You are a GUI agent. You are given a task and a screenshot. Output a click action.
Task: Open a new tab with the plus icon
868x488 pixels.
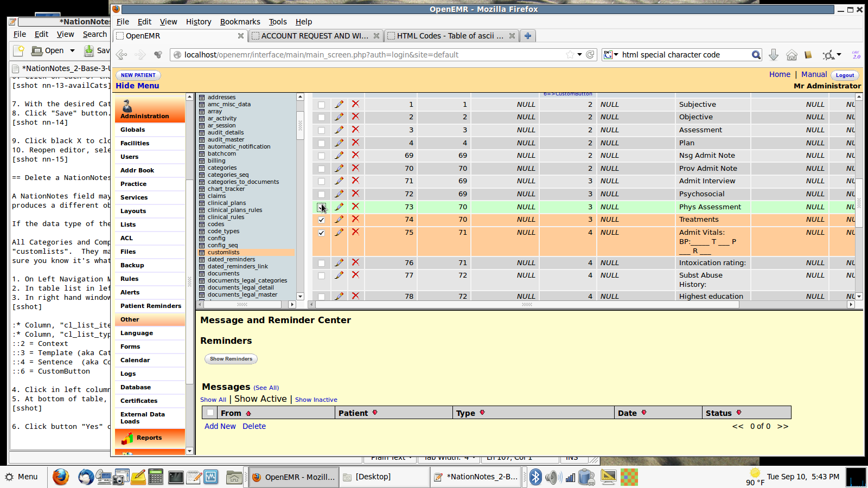[x=527, y=36]
